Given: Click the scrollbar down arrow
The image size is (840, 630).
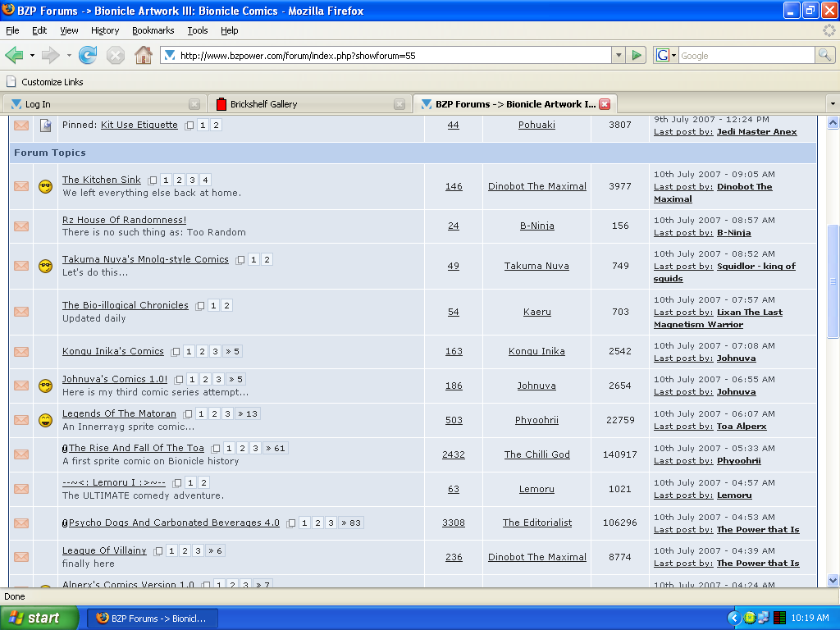Looking at the screenshot, I should (833, 580).
